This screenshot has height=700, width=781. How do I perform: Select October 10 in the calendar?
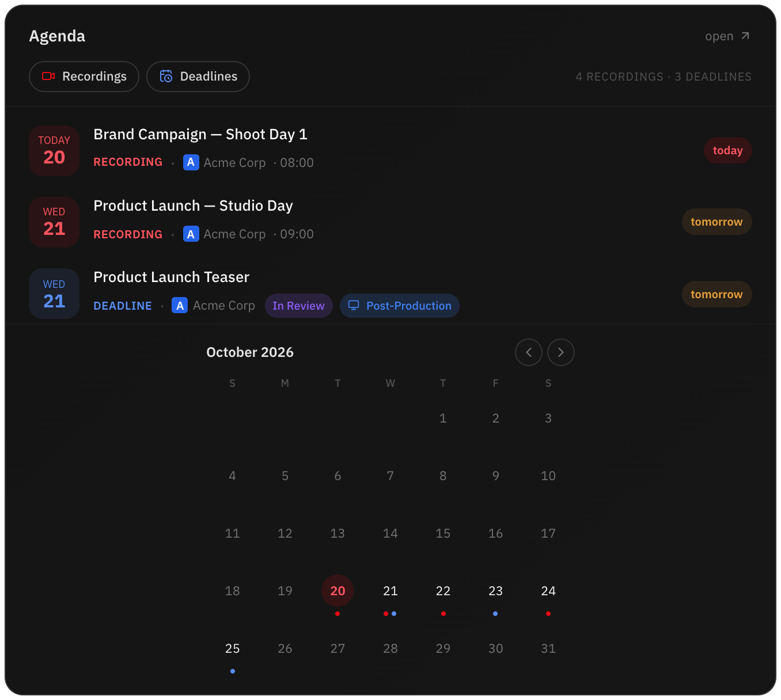548,475
